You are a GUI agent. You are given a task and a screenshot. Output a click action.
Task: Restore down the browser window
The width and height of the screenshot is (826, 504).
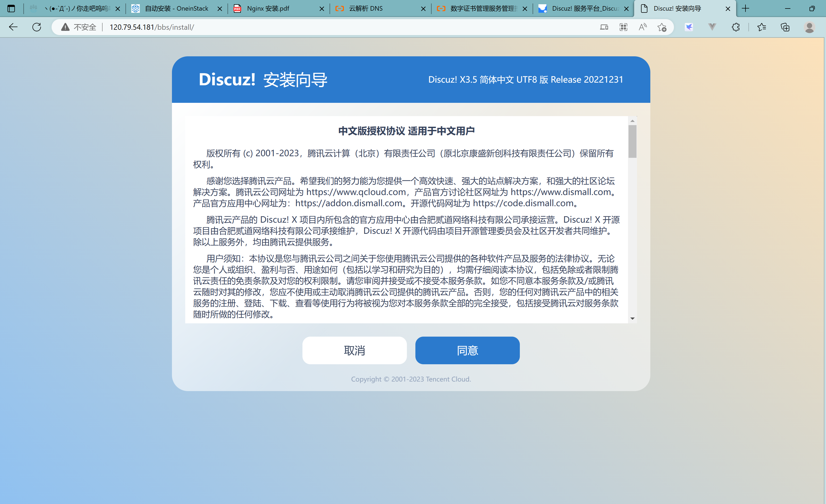[812, 9]
